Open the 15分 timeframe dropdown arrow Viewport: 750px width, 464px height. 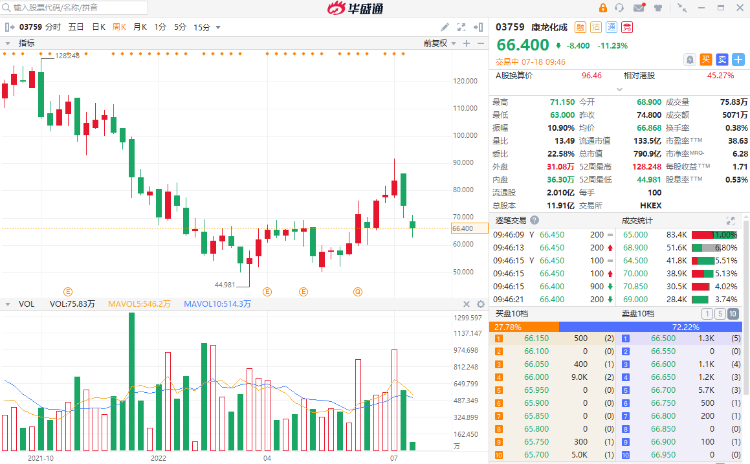(218, 27)
